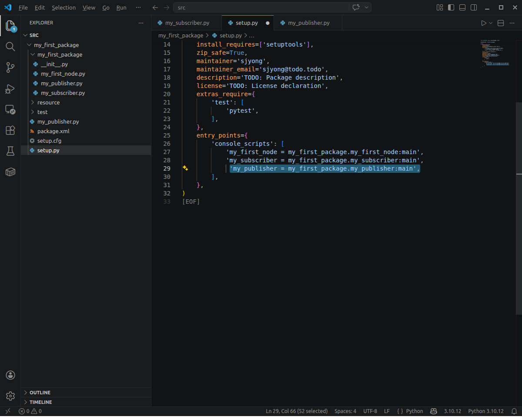Click the code minimap preview

tap(495, 53)
